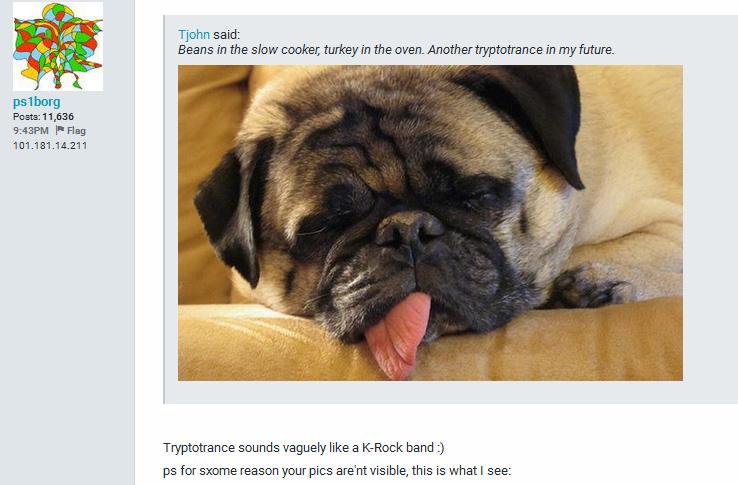Click the Flag text to report post
The height and width of the screenshot is (485, 738).
76,130
